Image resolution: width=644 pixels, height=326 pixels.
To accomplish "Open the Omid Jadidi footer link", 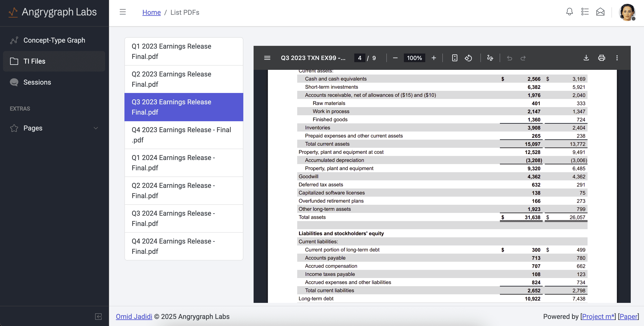I will coord(134,317).
